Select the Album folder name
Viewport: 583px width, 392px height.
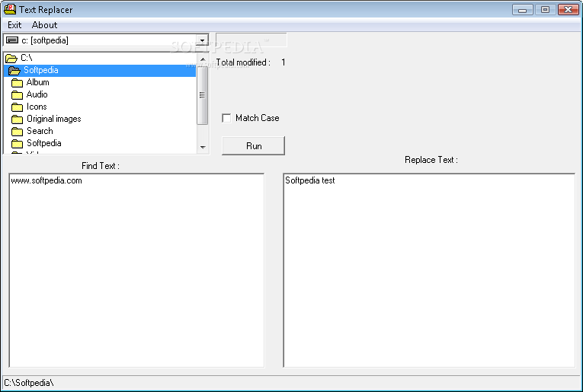click(x=37, y=82)
